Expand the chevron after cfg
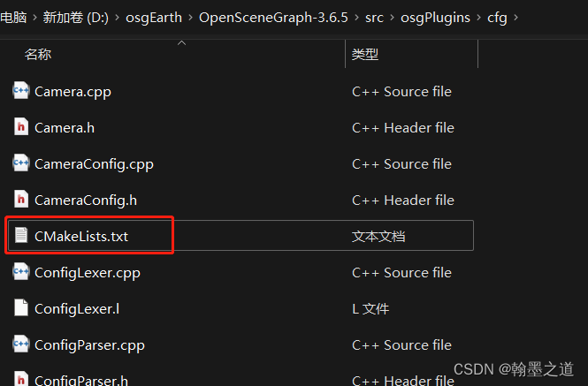This screenshot has width=588, height=386. coord(515,18)
